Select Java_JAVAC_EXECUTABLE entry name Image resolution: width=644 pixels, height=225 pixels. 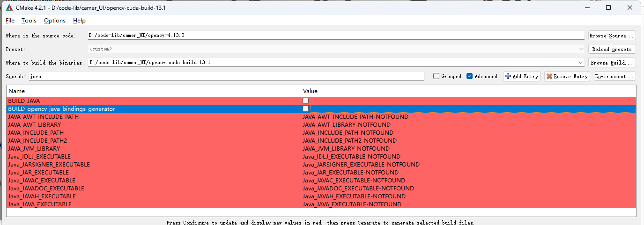click(x=42, y=181)
